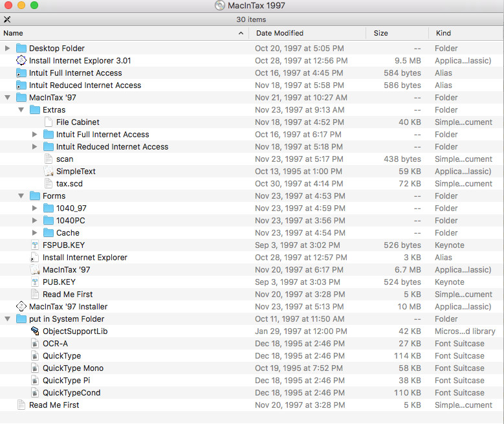Select the MacInTax '97 Installer icon
The width and height of the screenshot is (504, 424).
[21, 307]
